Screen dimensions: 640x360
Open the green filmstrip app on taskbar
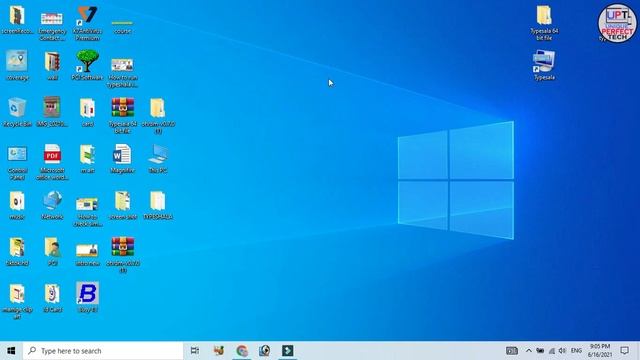[287, 351]
